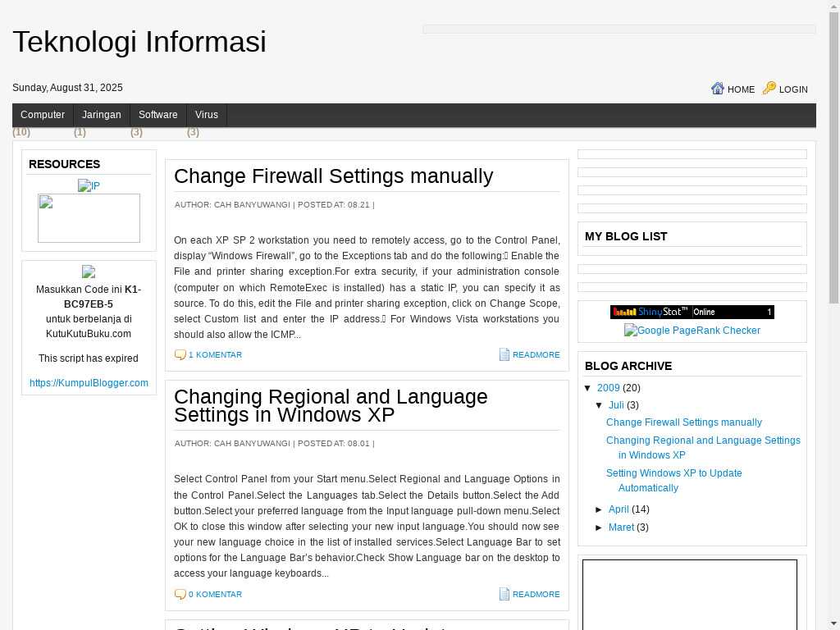Open archive link Change Firewall Settings manually

(x=684, y=422)
